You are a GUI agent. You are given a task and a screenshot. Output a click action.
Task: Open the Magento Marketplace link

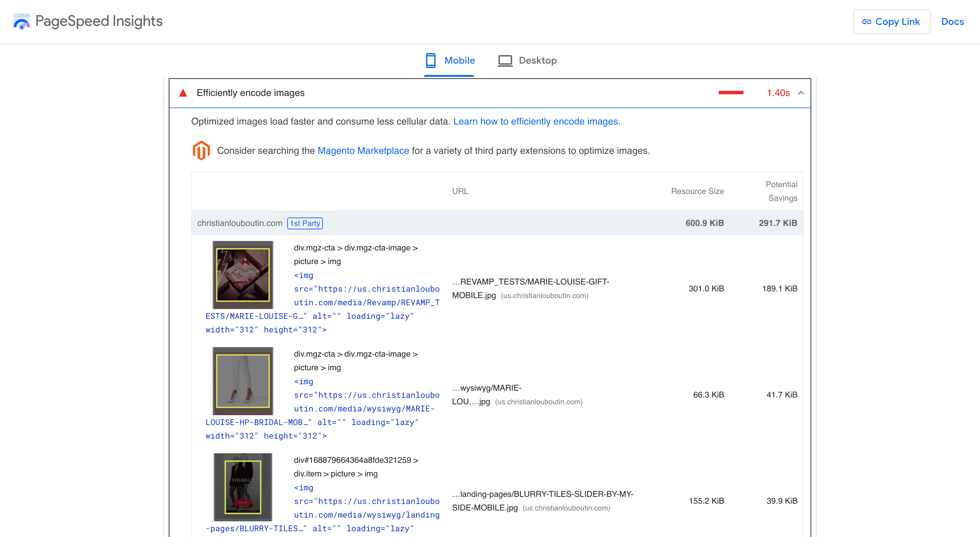pyautogui.click(x=363, y=150)
